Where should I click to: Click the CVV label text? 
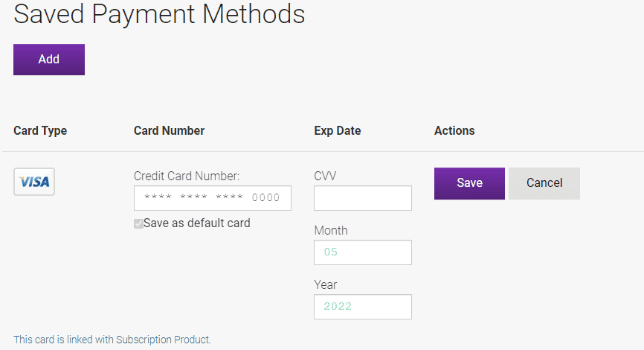coord(325,176)
